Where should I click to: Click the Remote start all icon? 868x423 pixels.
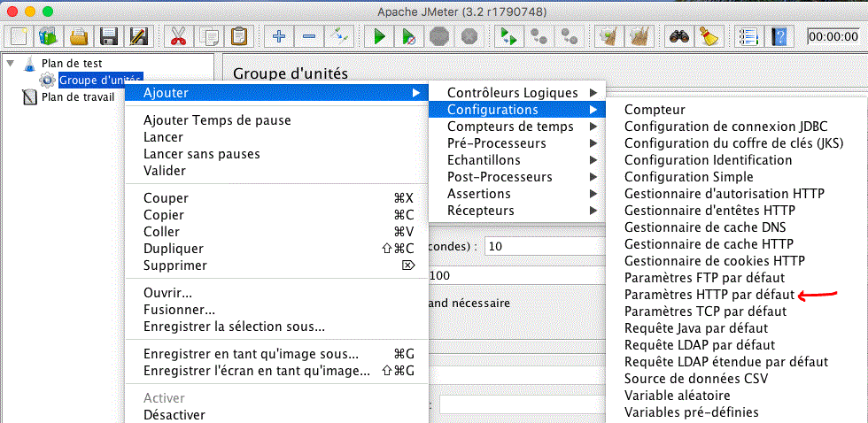[508, 37]
